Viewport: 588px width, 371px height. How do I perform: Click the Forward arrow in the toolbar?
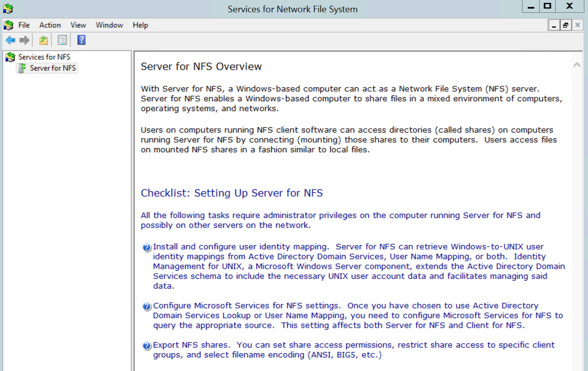click(25, 40)
